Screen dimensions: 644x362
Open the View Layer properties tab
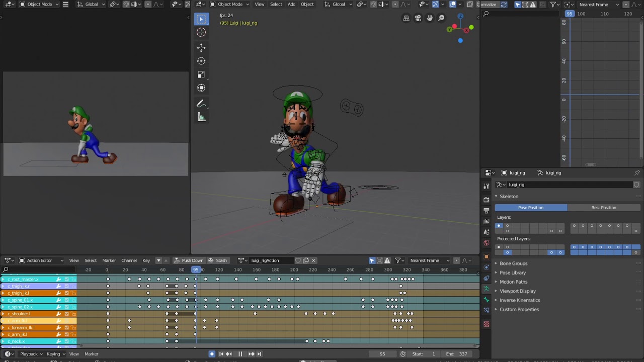click(x=486, y=221)
